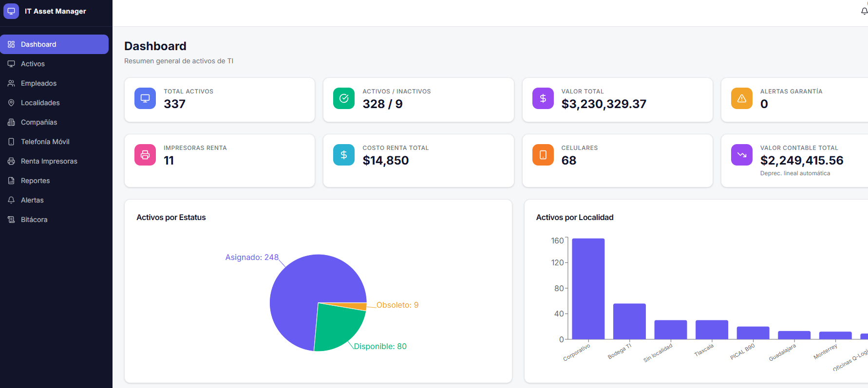Click 'Deprec. lineal automática' note

click(x=795, y=173)
